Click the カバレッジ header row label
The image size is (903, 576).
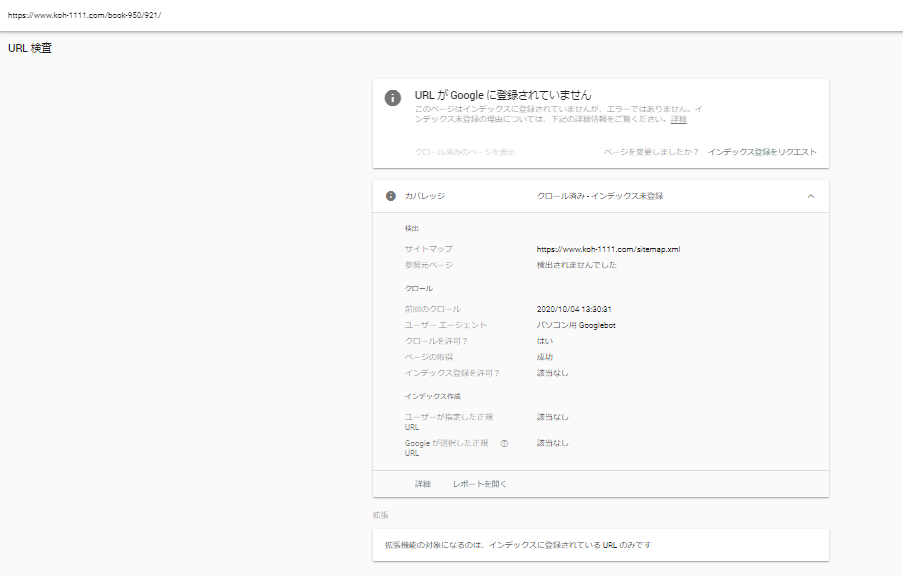(x=425, y=196)
